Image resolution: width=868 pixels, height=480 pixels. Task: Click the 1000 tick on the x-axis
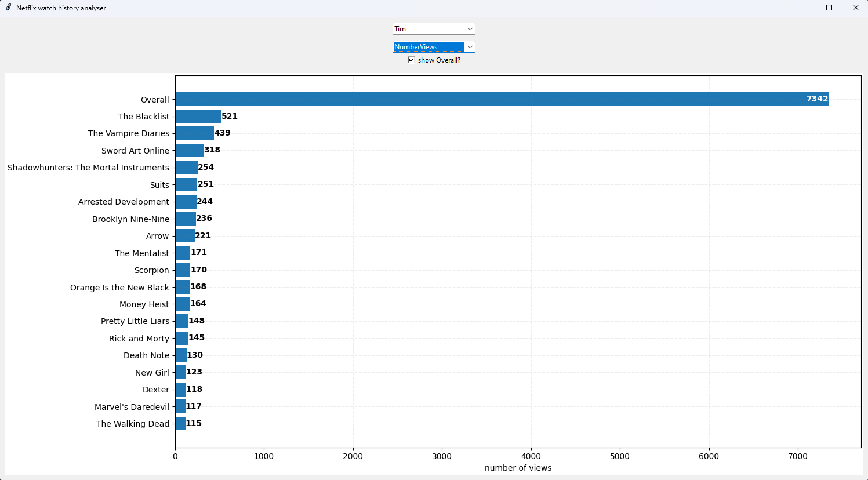[x=264, y=456]
